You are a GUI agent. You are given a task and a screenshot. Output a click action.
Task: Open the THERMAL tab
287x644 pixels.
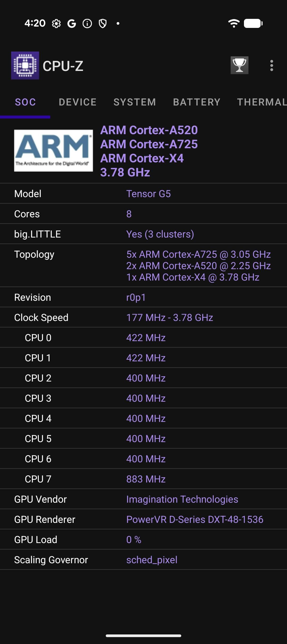tap(261, 102)
